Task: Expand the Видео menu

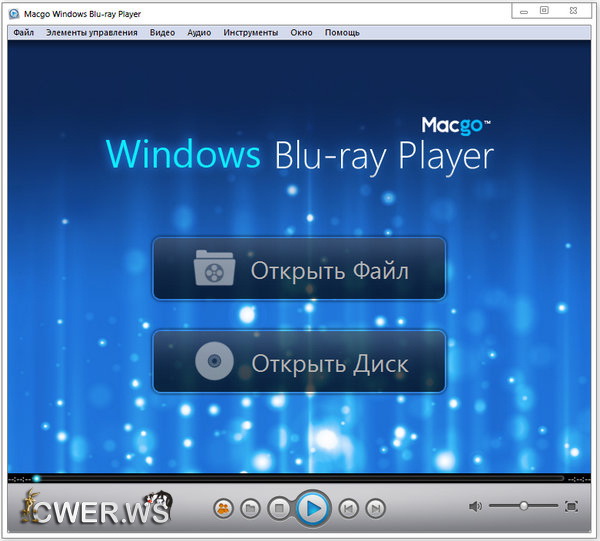Action: click(162, 32)
